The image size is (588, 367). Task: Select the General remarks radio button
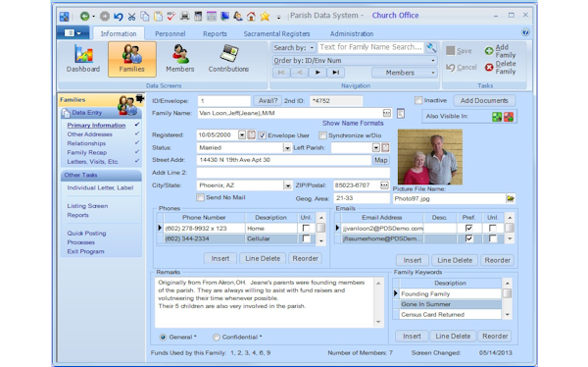point(163,338)
